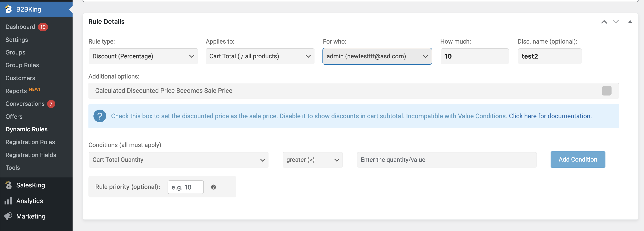Open Customers menu item
Image resolution: width=644 pixels, height=231 pixels.
point(20,78)
